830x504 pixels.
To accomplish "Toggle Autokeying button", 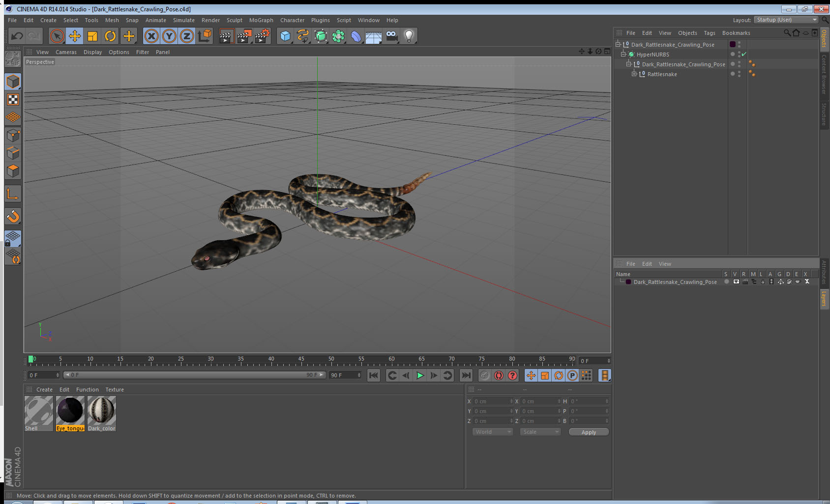I will (x=499, y=375).
